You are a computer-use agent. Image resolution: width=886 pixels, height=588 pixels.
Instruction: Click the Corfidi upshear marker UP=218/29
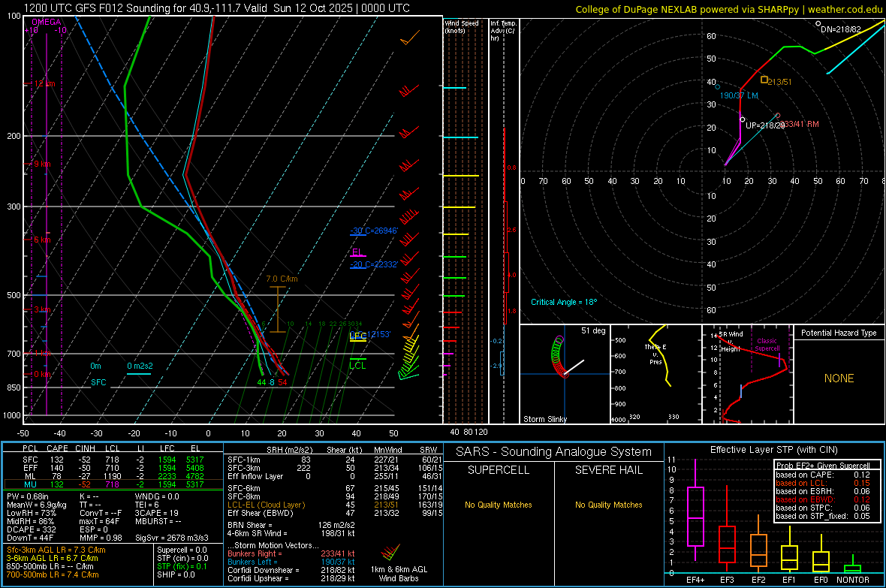[x=743, y=119]
